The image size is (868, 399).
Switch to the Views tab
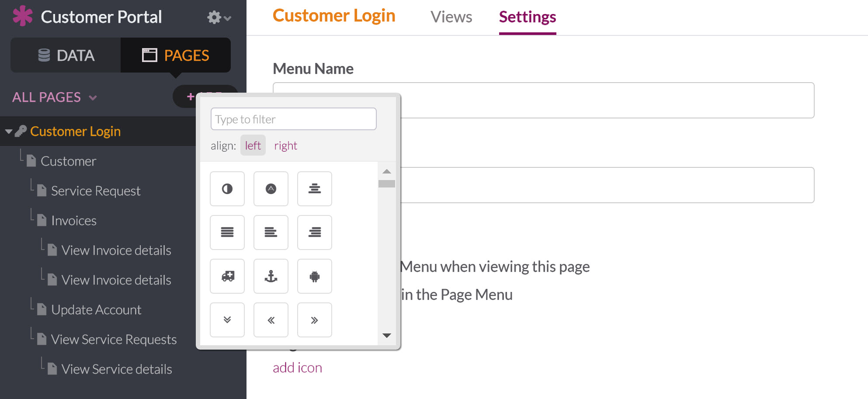(x=451, y=17)
